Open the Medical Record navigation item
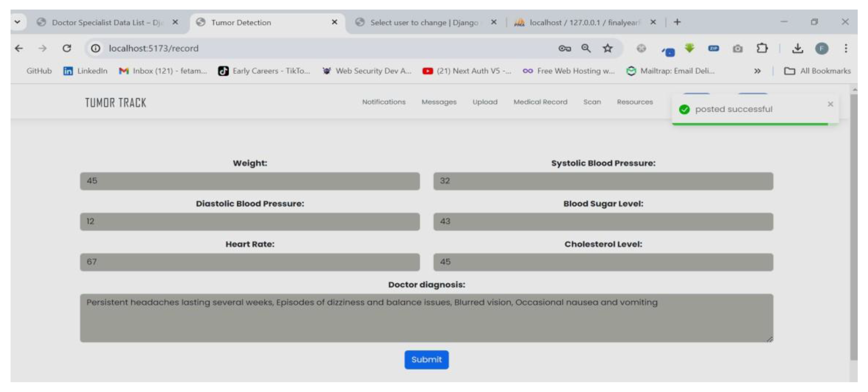The height and width of the screenshot is (392, 868). pos(540,102)
